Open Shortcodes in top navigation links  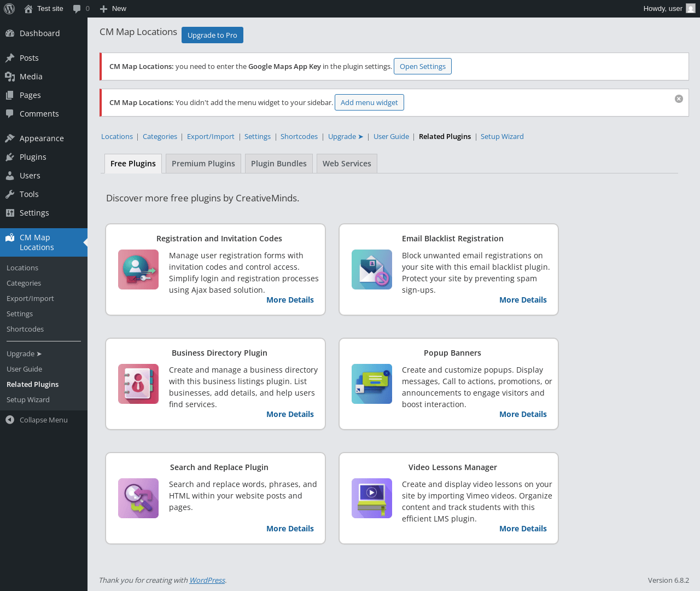pyautogui.click(x=299, y=137)
